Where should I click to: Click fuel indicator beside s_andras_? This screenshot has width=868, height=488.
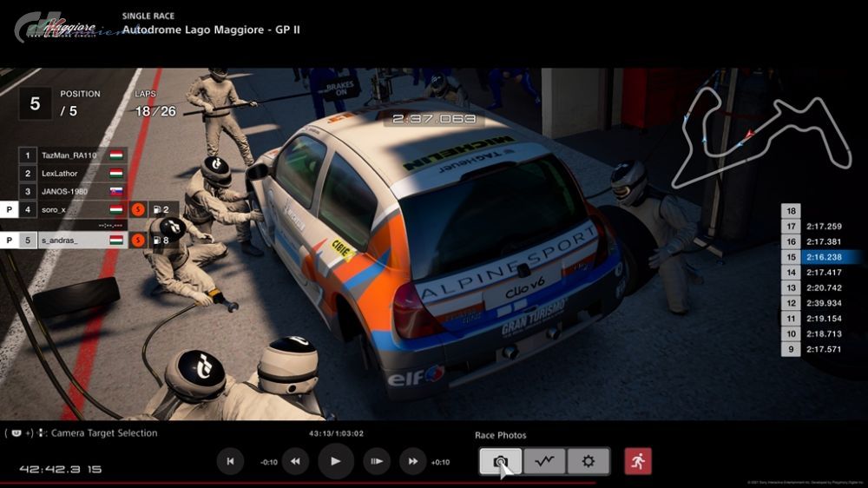point(161,241)
